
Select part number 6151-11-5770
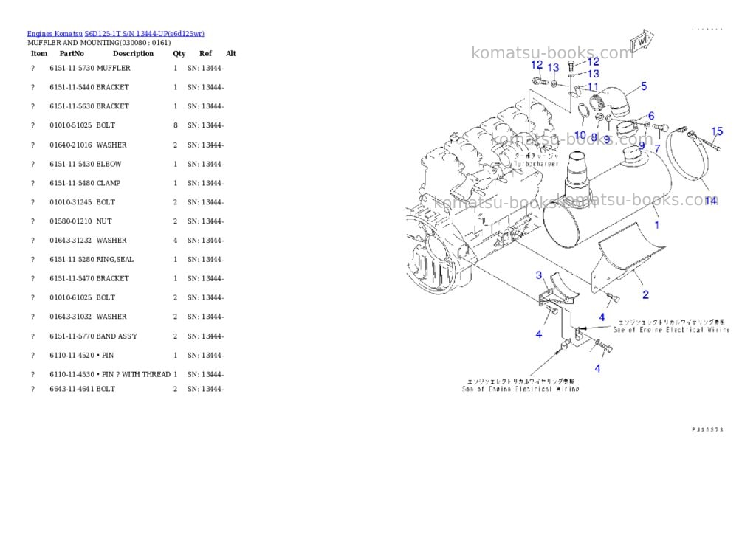72,336
